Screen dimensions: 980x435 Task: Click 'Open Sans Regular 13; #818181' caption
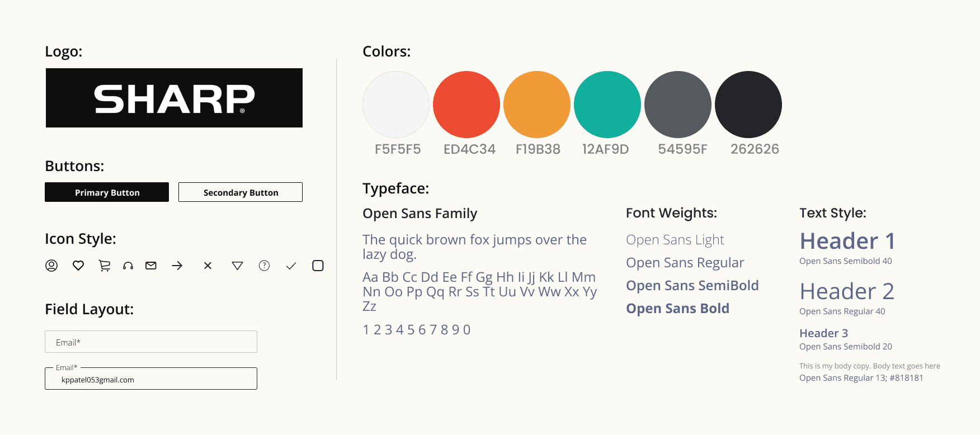point(861,378)
